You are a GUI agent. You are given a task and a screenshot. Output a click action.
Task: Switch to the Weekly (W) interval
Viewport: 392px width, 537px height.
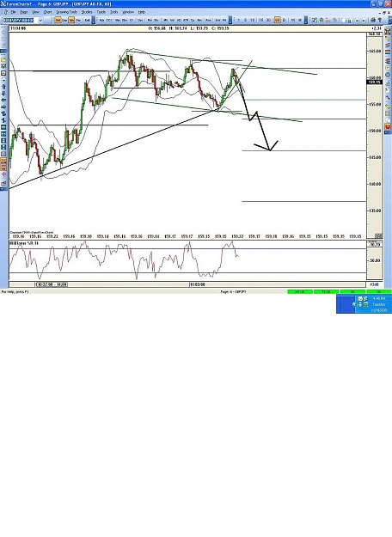coord(293,21)
